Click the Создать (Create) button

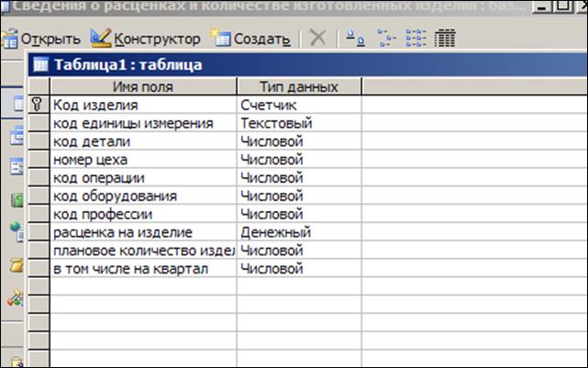click(251, 39)
